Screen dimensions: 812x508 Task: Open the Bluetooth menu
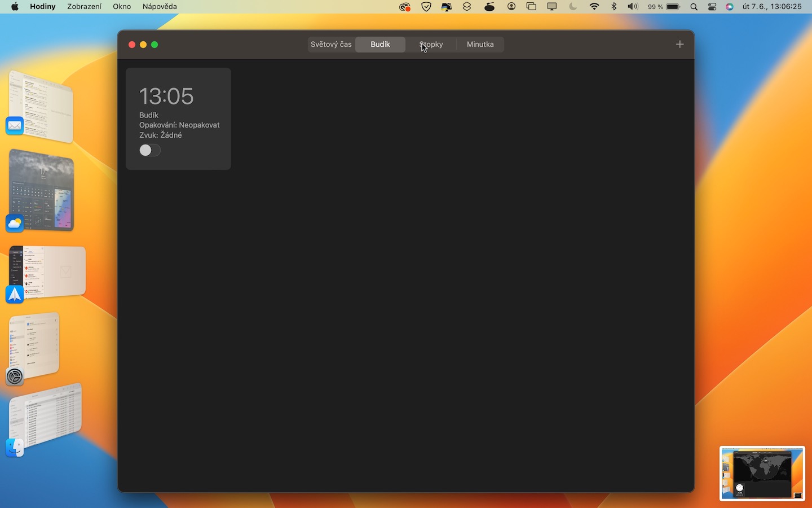pos(614,7)
